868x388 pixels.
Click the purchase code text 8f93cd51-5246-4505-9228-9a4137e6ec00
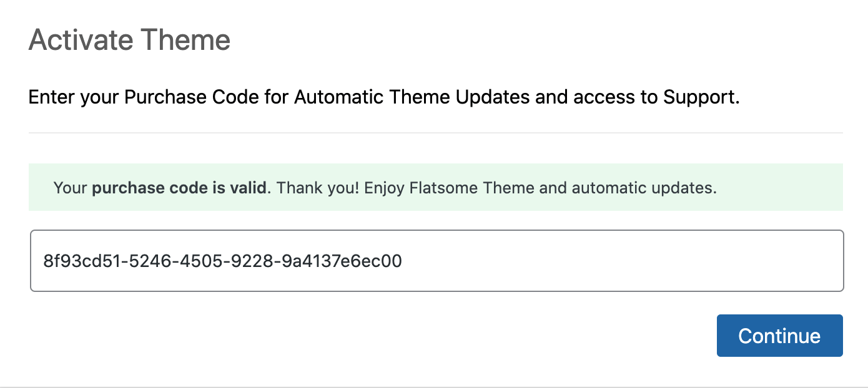(222, 261)
